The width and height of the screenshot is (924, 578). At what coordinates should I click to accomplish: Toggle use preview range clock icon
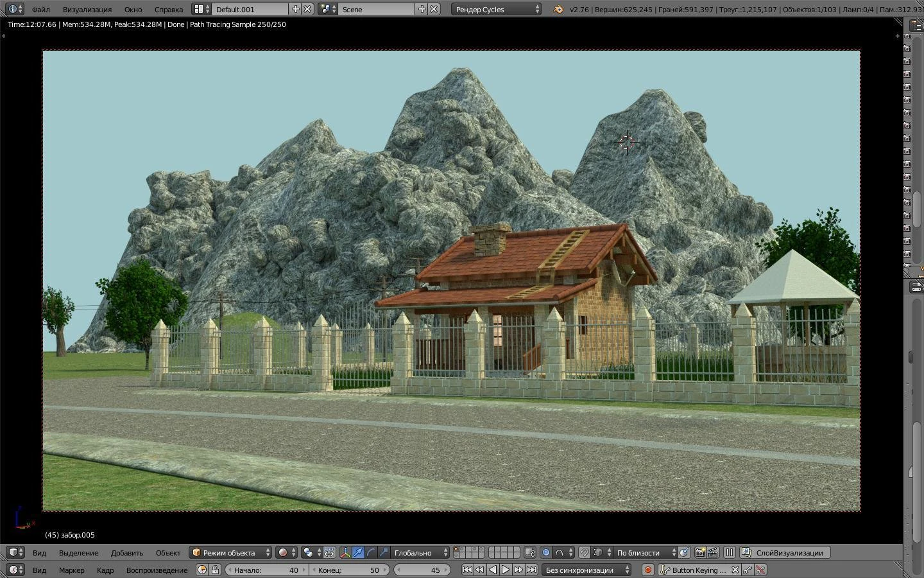(x=202, y=570)
